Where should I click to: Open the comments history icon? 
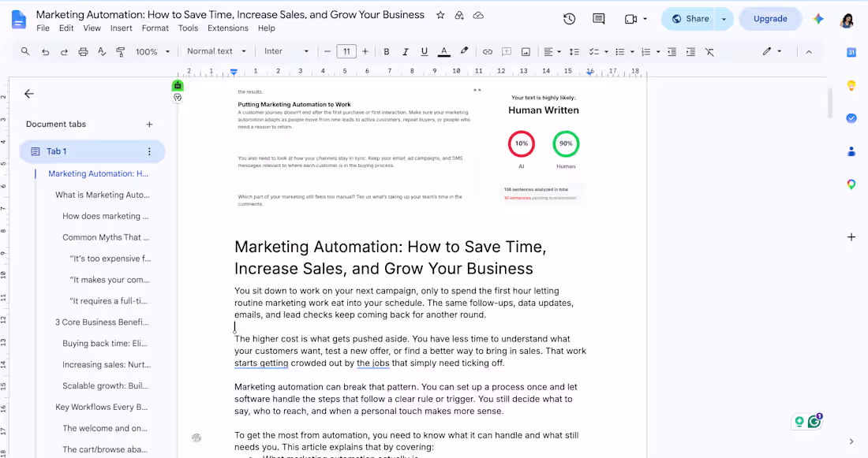[x=598, y=19]
